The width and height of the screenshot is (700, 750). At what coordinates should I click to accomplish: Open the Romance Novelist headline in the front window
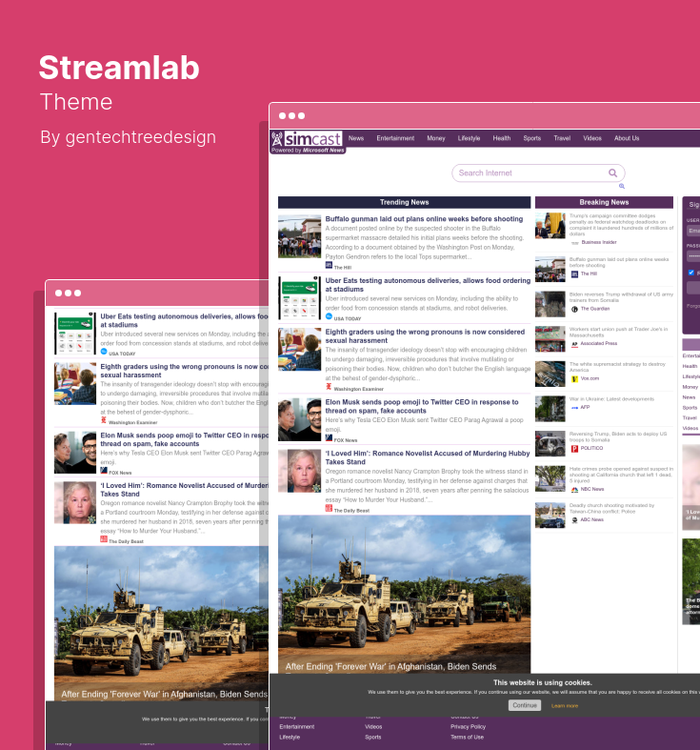(x=428, y=457)
